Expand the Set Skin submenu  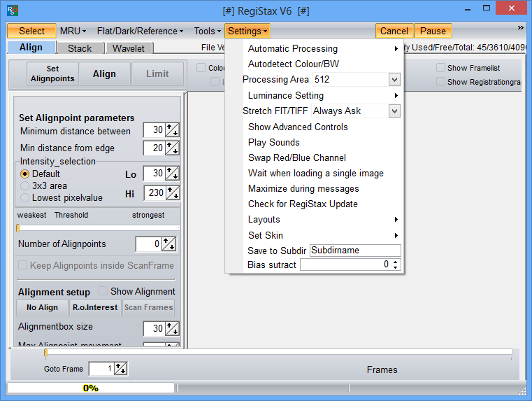[x=322, y=235]
